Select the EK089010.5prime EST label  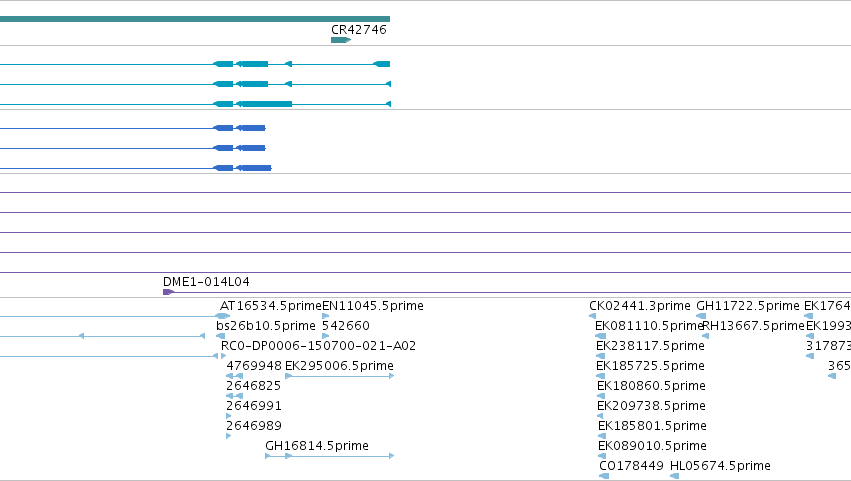click(652, 446)
